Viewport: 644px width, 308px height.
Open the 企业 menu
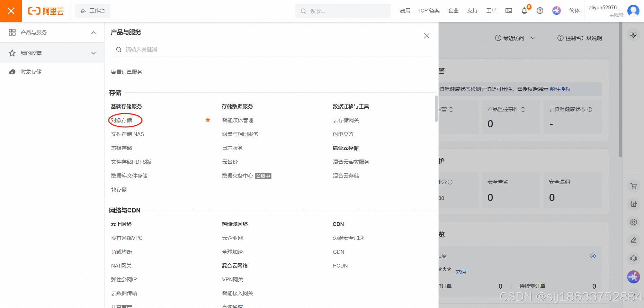pyautogui.click(x=453, y=11)
